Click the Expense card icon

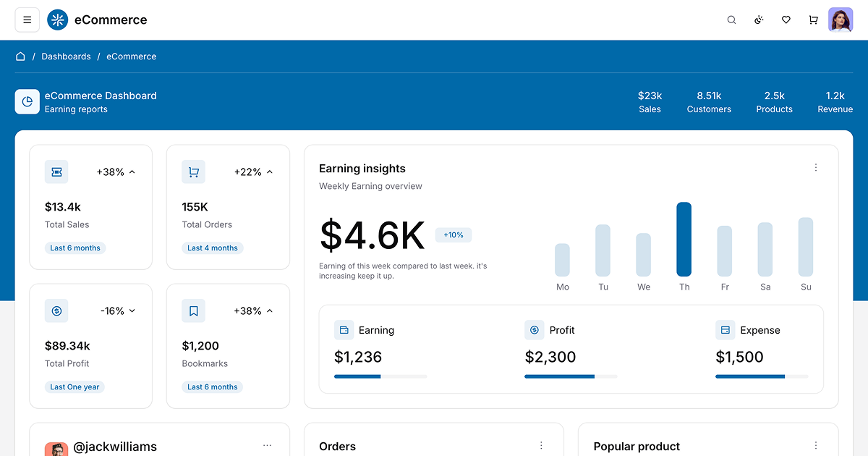pos(726,330)
